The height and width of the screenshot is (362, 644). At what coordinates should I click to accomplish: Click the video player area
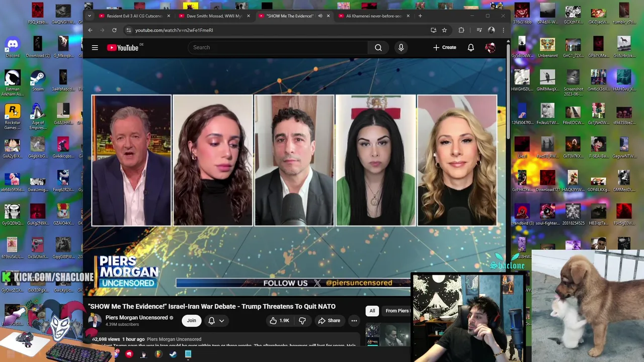(294, 177)
